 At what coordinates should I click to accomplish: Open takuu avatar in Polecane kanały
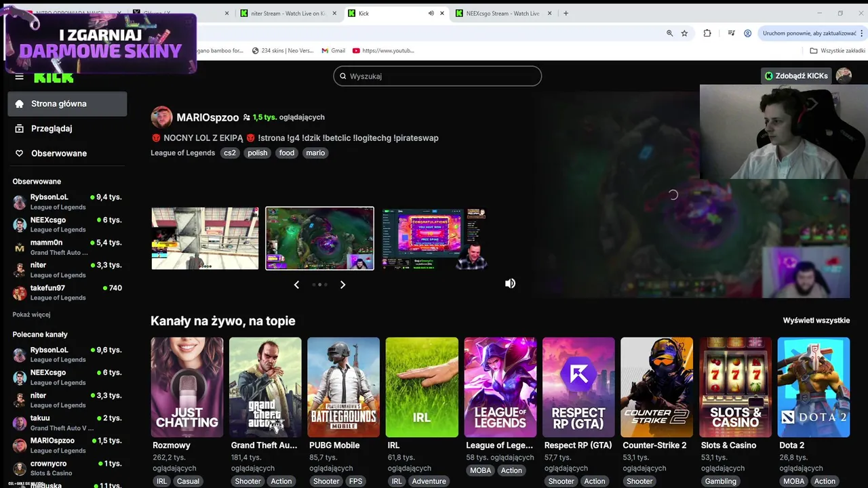coord(19,423)
